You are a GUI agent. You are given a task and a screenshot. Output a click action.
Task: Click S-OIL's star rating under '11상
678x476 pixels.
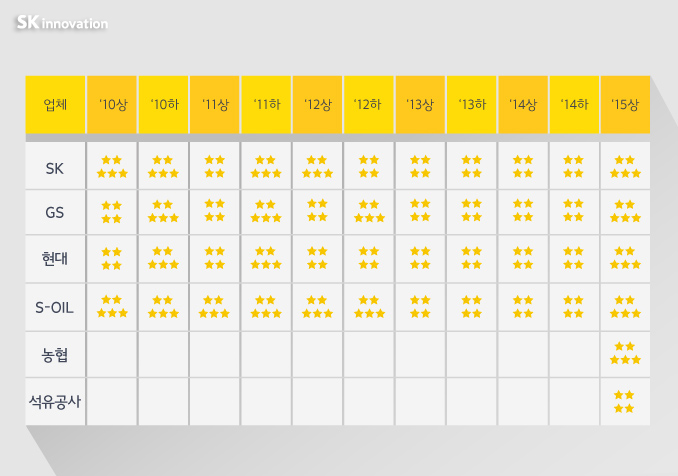click(x=214, y=306)
